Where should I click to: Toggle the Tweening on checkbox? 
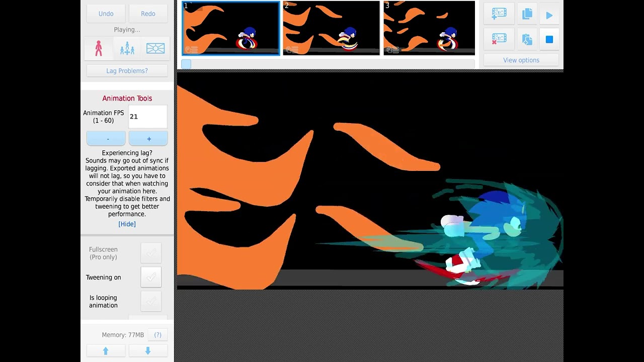[x=151, y=277]
